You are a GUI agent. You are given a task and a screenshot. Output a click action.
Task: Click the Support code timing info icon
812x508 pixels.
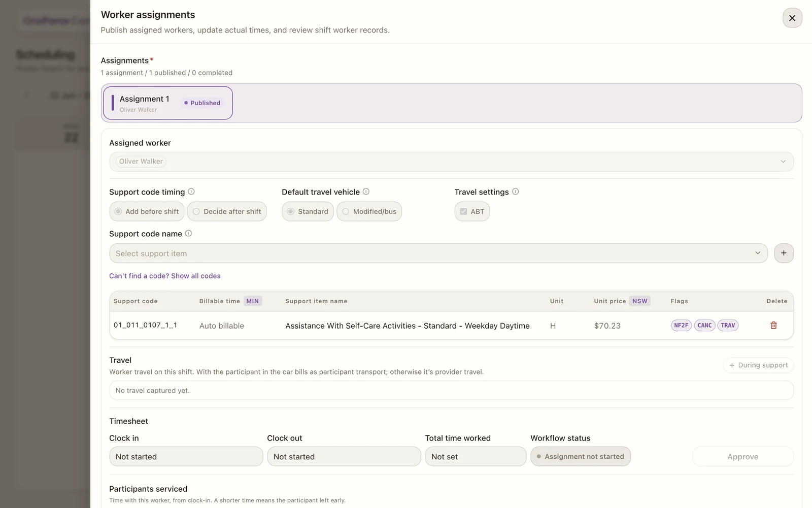[191, 192]
